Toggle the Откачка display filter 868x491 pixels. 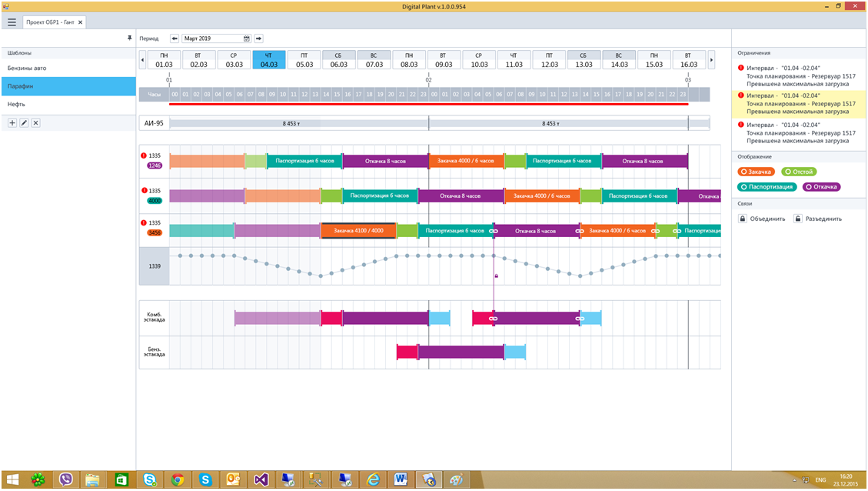click(821, 187)
